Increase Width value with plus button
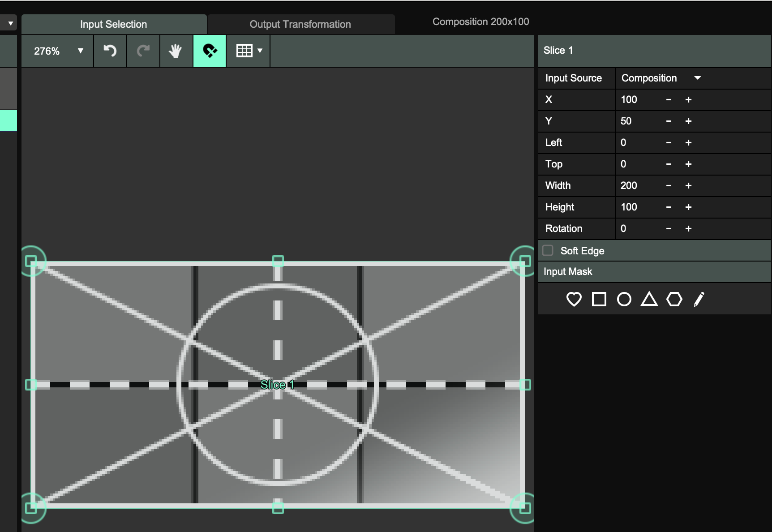Image resolution: width=772 pixels, height=532 pixels. pos(688,185)
